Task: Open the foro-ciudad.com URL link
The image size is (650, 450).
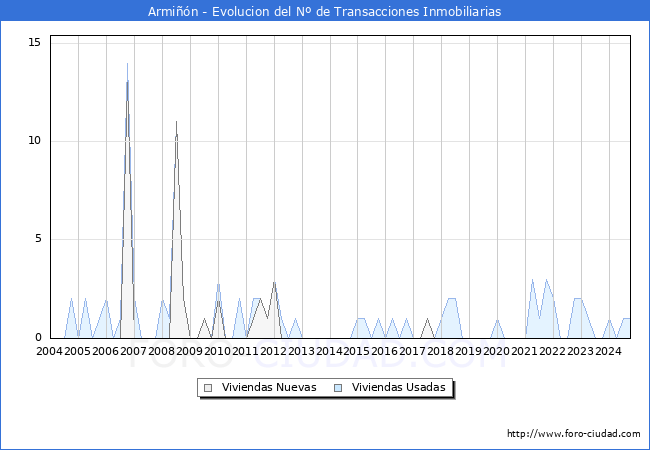Action: click(573, 434)
